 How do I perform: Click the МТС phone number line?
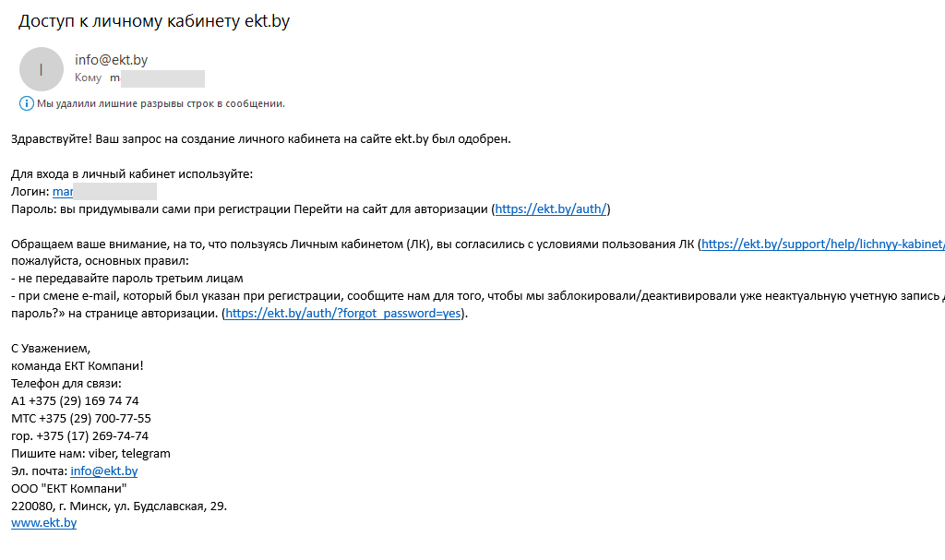(81, 419)
